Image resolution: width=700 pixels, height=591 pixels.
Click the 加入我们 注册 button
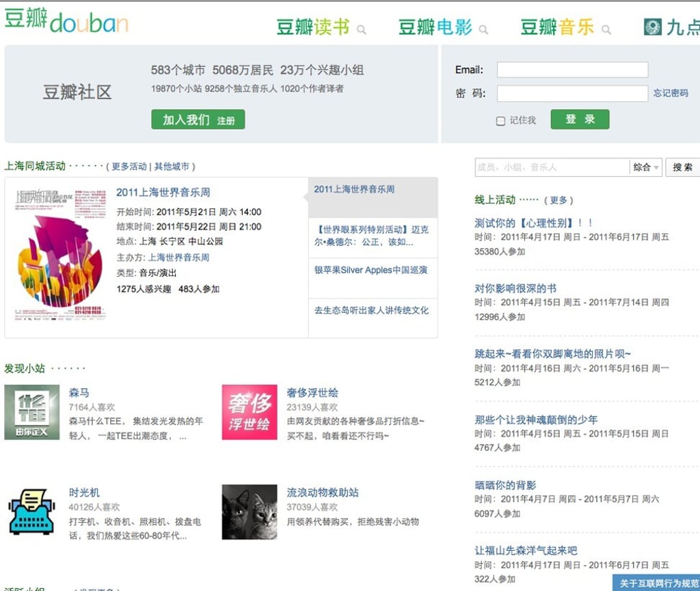pos(198,120)
